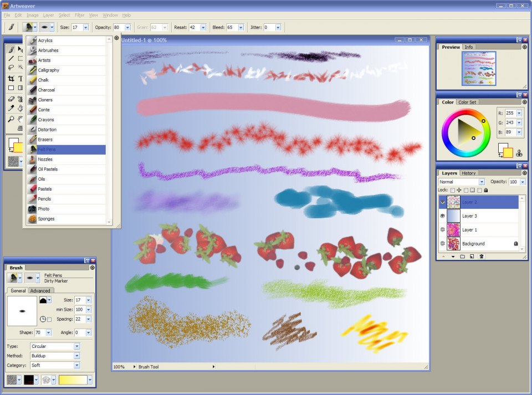Hide Layer 3 with eye icon

click(x=442, y=216)
